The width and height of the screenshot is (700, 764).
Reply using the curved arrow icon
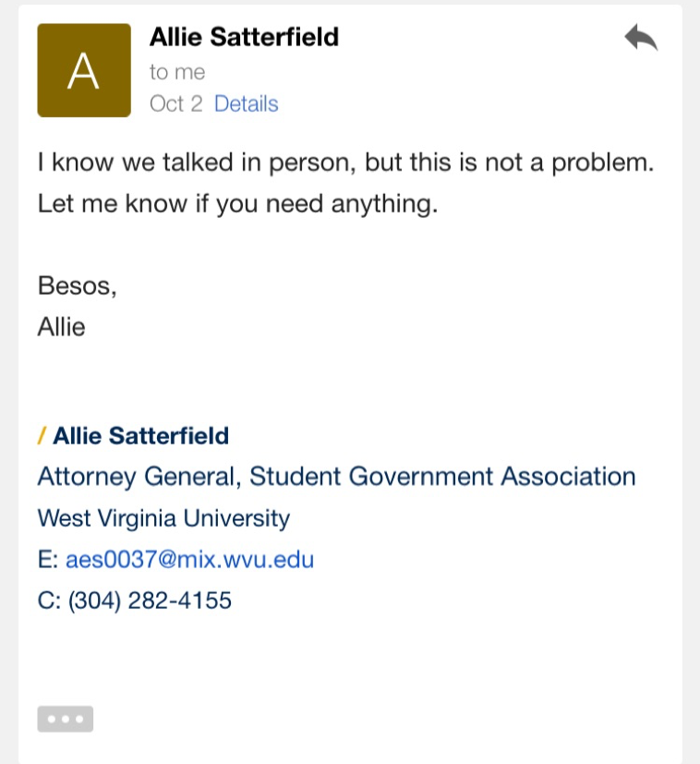pos(641,37)
